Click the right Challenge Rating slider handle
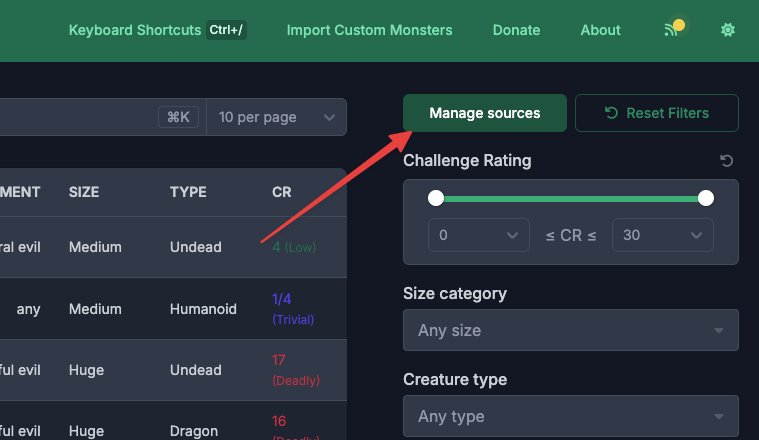Viewport: 759px width, 440px height. tap(706, 198)
